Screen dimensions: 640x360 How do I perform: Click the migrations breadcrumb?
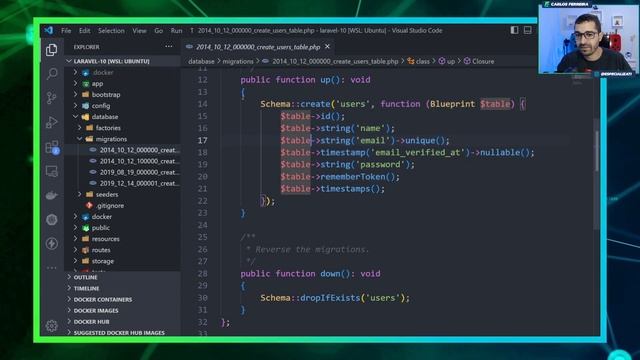pos(238,61)
